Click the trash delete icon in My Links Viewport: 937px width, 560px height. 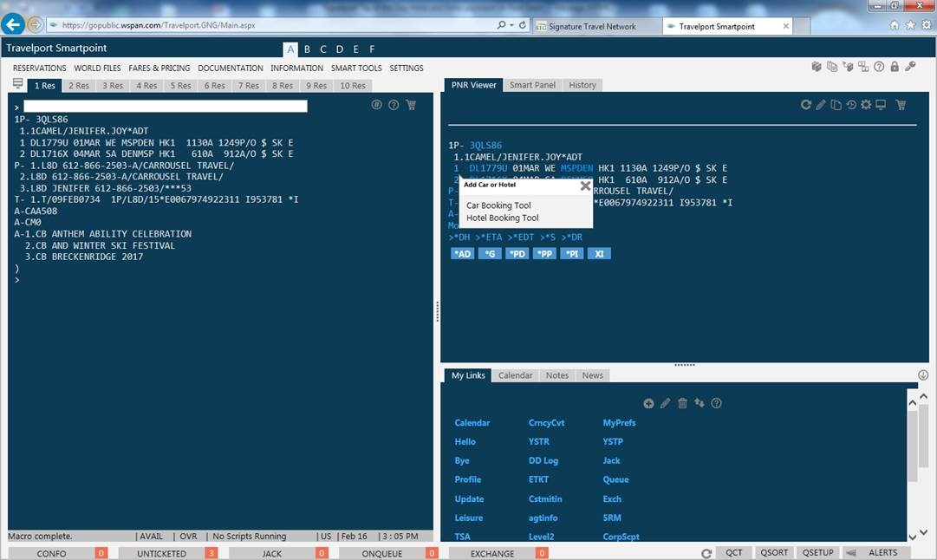[x=682, y=403]
